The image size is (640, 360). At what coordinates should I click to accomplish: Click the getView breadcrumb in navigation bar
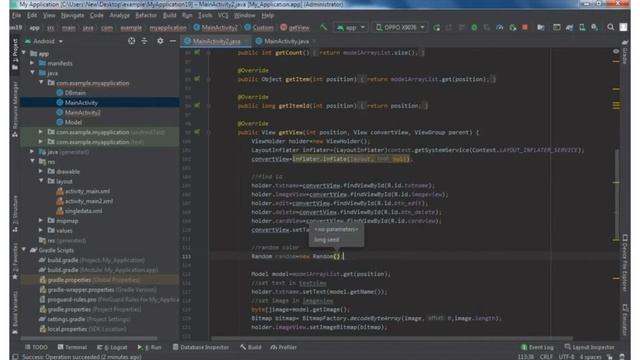pyautogui.click(x=295, y=28)
